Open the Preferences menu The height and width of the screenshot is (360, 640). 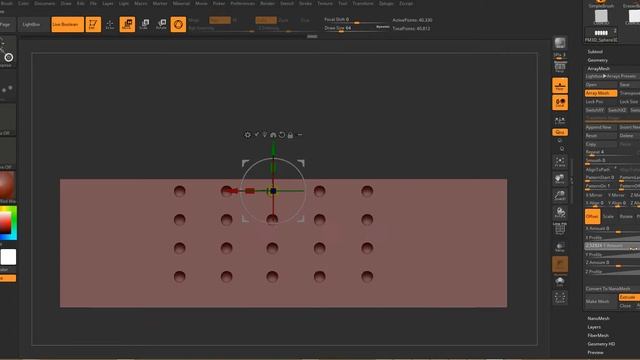pos(243,3)
